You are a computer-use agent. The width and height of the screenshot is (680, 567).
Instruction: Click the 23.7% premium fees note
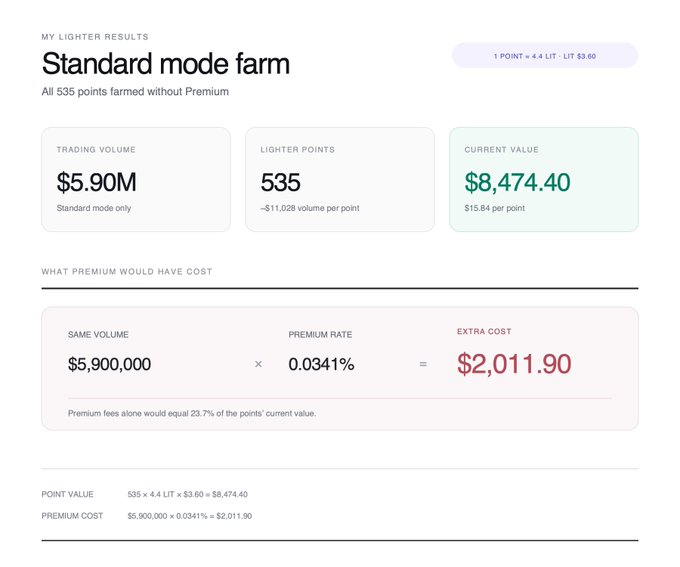click(192, 413)
